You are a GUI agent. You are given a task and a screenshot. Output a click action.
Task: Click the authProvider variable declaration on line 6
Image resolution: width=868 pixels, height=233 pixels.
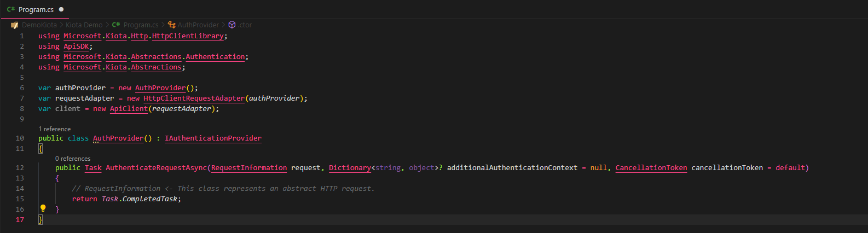(x=80, y=88)
